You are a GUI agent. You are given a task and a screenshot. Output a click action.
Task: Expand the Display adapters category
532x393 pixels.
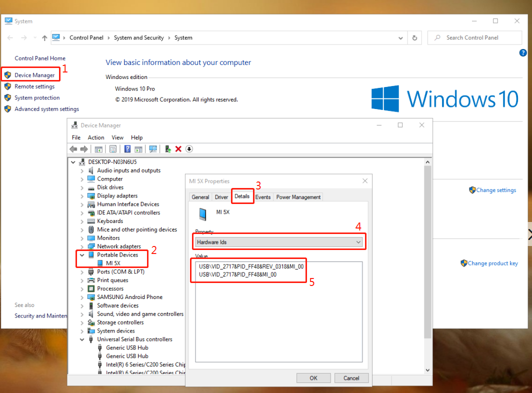tap(82, 196)
